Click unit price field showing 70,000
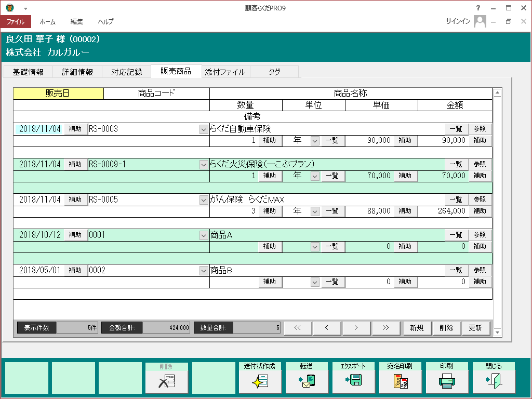This screenshot has width=532, height=399. coord(369,176)
